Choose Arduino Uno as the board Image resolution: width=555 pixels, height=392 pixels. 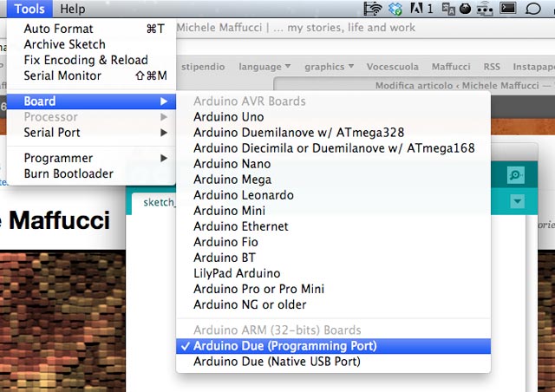(x=229, y=117)
